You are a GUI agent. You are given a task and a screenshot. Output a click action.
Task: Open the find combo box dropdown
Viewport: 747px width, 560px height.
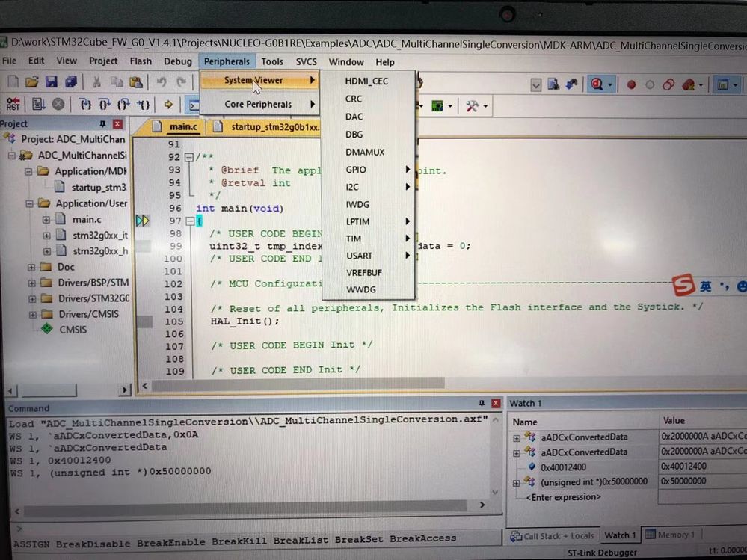pyautogui.click(x=536, y=85)
